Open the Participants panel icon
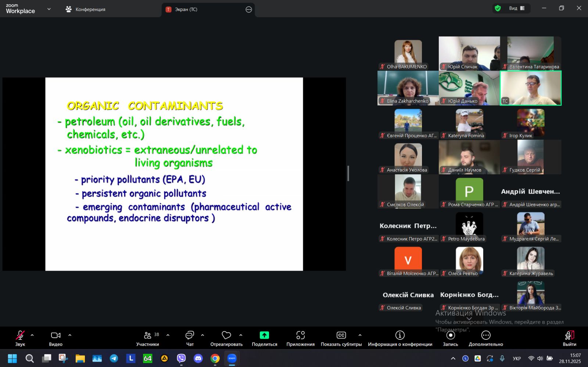The width and height of the screenshot is (588, 367). point(147,335)
